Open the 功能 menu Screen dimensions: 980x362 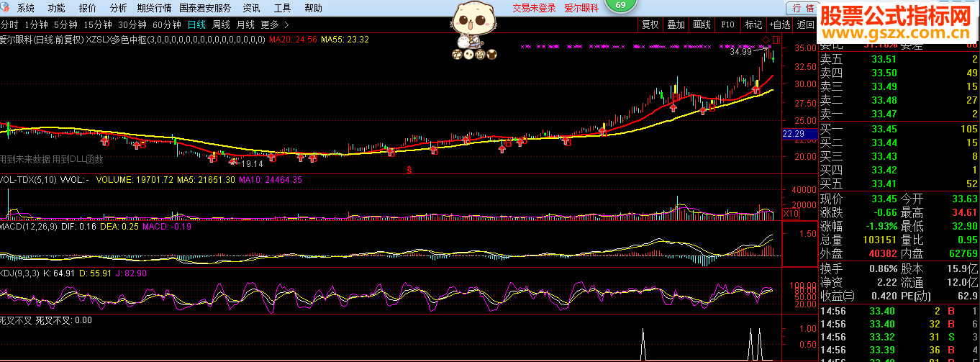(56, 8)
